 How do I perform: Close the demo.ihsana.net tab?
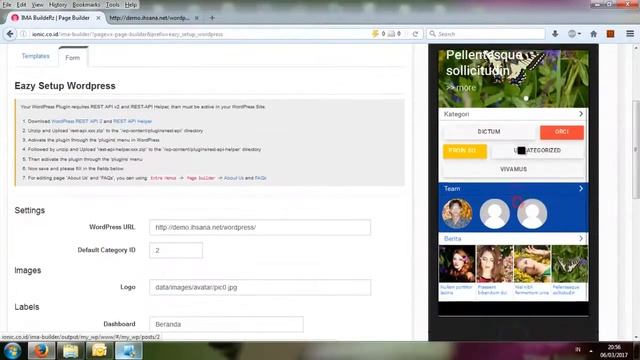197,18
